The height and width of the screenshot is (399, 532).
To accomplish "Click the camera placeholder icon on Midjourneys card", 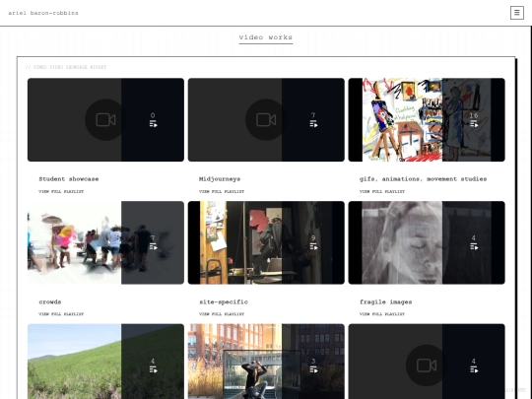I will click(x=266, y=120).
